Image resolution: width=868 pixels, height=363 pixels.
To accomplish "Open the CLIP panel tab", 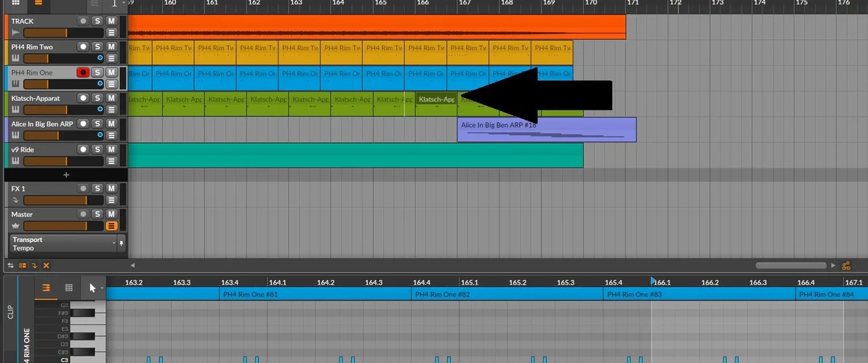I will (10, 311).
